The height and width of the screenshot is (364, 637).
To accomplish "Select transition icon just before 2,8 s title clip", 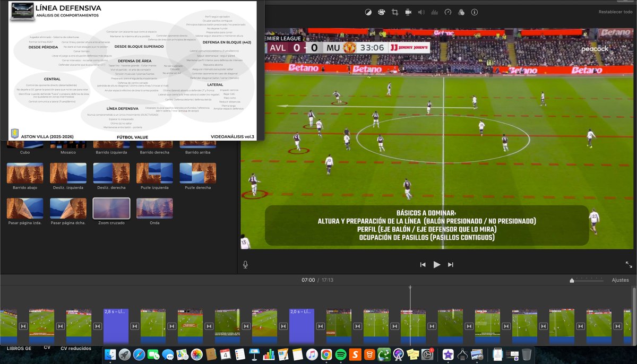I will [x=97, y=326].
